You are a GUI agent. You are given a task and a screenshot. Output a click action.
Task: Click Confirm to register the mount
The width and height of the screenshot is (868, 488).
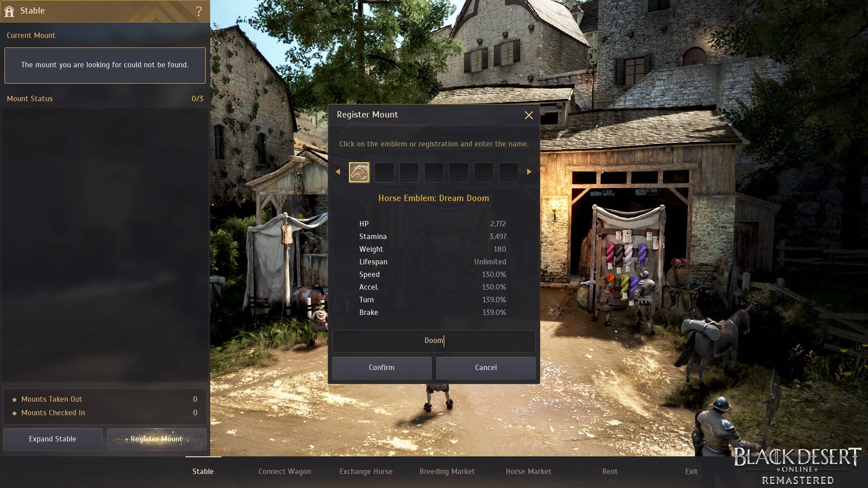[382, 367]
